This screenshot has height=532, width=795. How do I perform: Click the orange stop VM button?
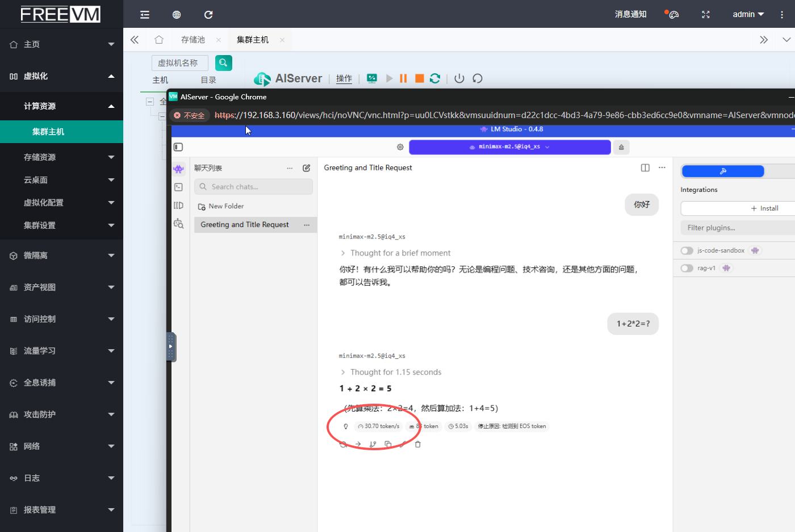coord(419,78)
